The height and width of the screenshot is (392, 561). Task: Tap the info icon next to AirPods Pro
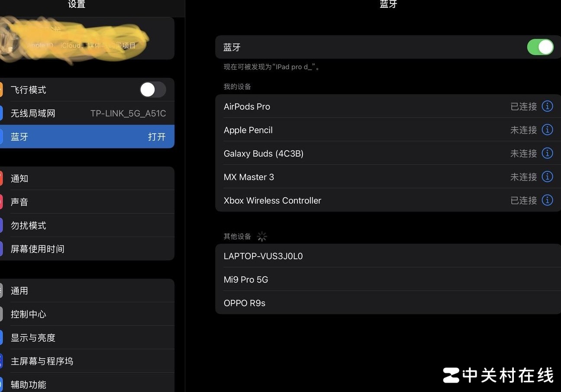pyautogui.click(x=547, y=106)
